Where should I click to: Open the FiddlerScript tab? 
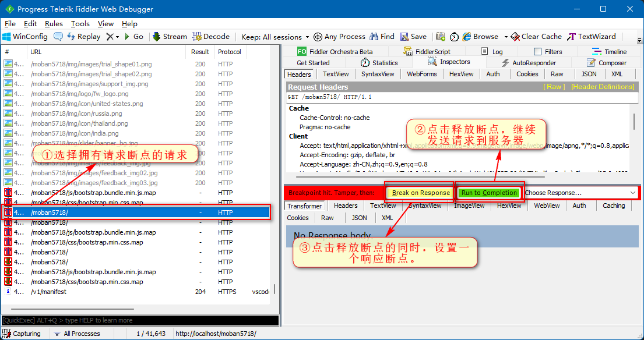(x=427, y=51)
